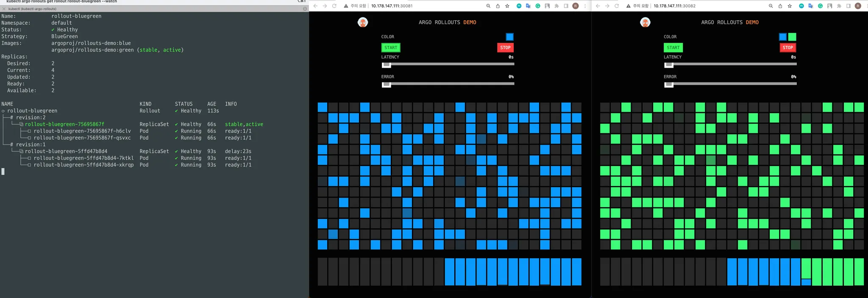868x298 pixels.
Task: Open the teal 'm' extension in 30081 window
Action: coord(519,6)
